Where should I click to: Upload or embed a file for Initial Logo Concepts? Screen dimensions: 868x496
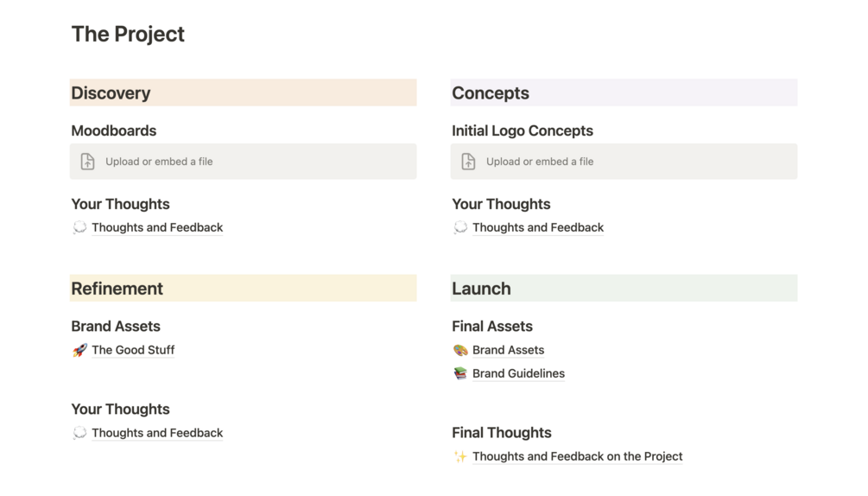(539, 162)
